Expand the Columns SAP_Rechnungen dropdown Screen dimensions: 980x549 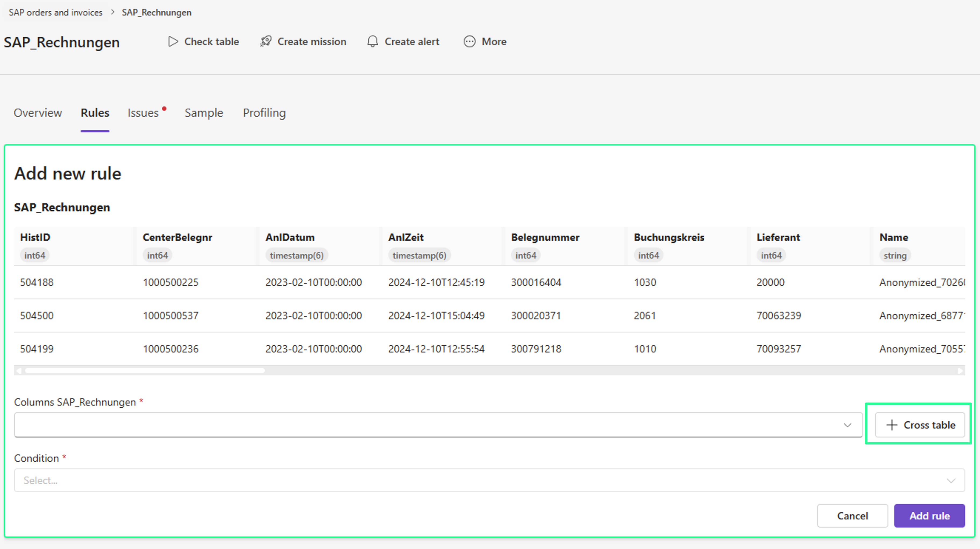pyautogui.click(x=438, y=425)
